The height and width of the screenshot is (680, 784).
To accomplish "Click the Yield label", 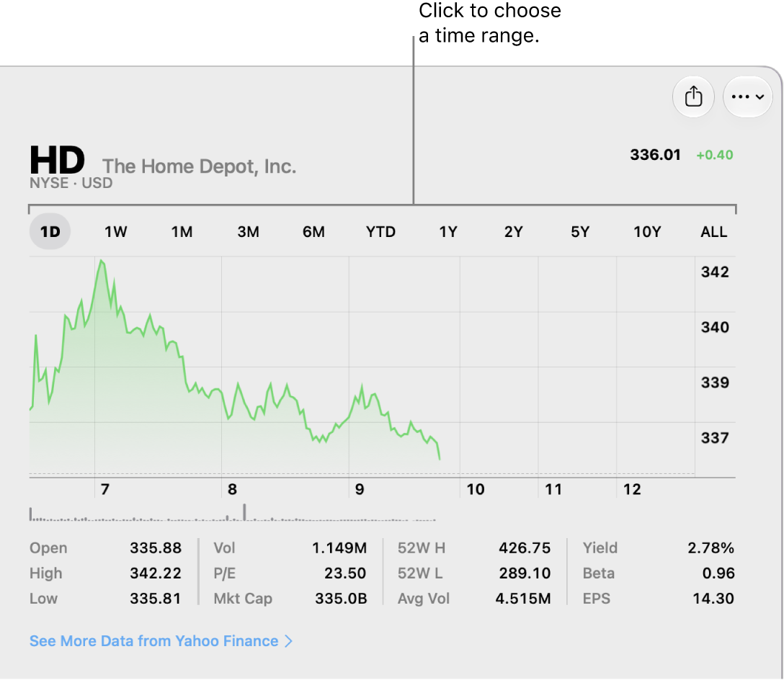I will 600,548.
